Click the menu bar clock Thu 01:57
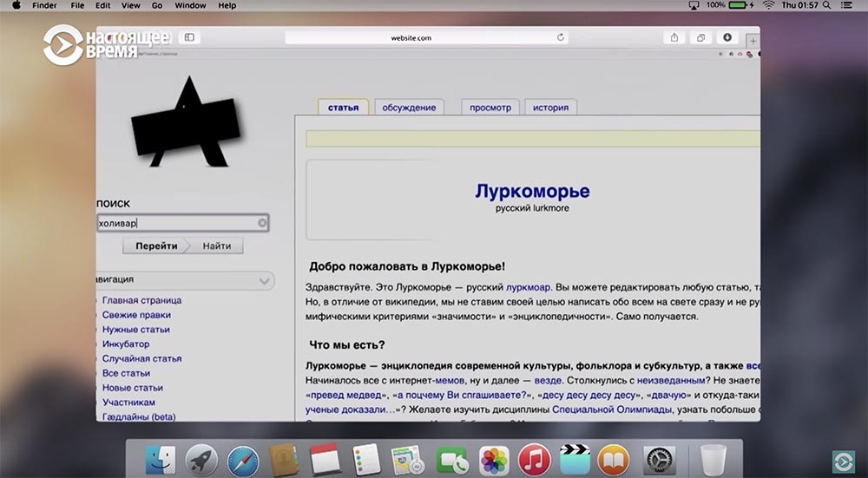 [799, 5]
